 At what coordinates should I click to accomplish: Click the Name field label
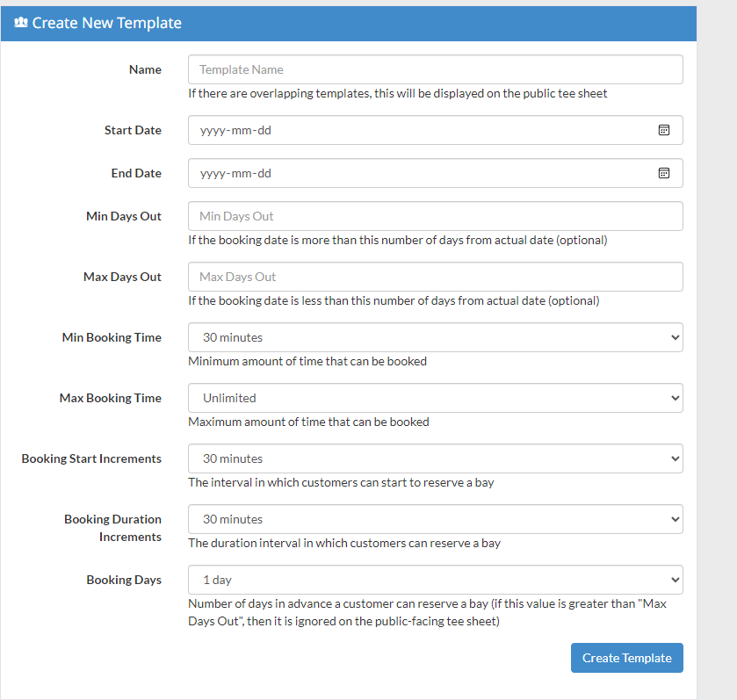pos(145,69)
